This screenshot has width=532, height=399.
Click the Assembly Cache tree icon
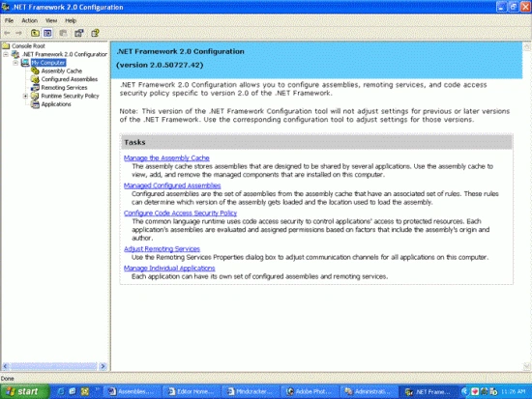tap(35, 71)
